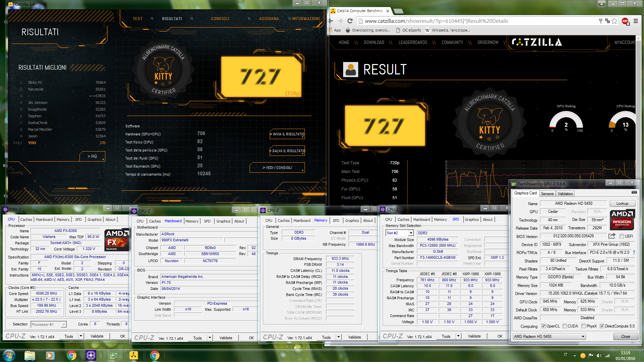Open the media player taskbar icon
The height and width of the screenshot is (362, 644).
[x=50, y=355]
